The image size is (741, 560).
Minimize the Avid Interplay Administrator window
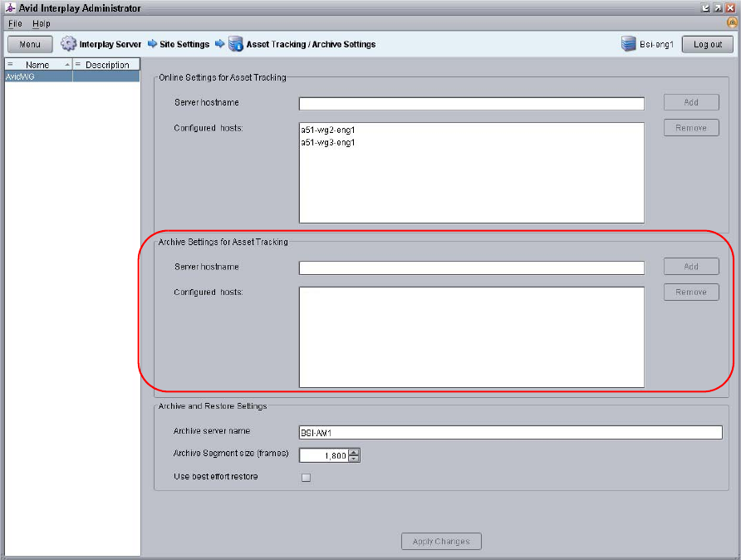[705, 7]
